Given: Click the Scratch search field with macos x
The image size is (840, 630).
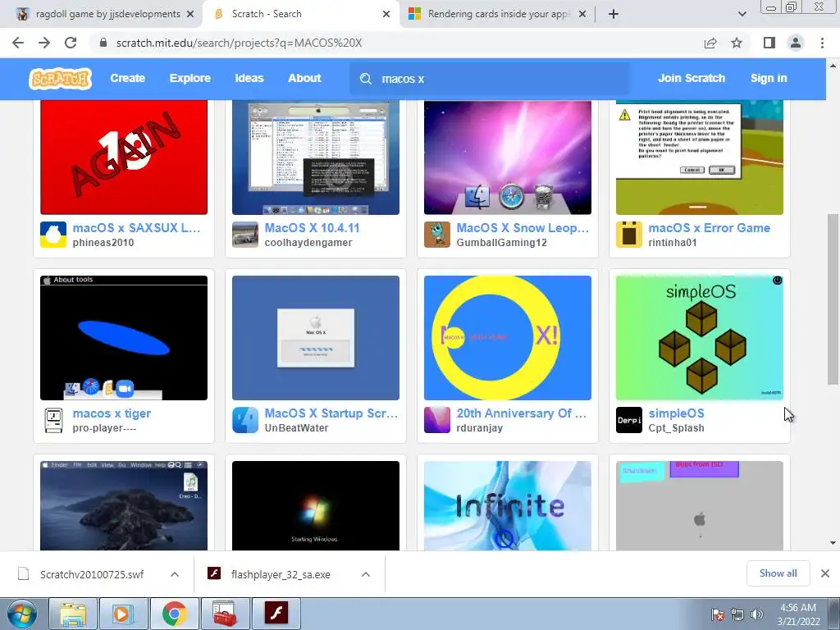Looking at the screenshot, I should point(491,79).
